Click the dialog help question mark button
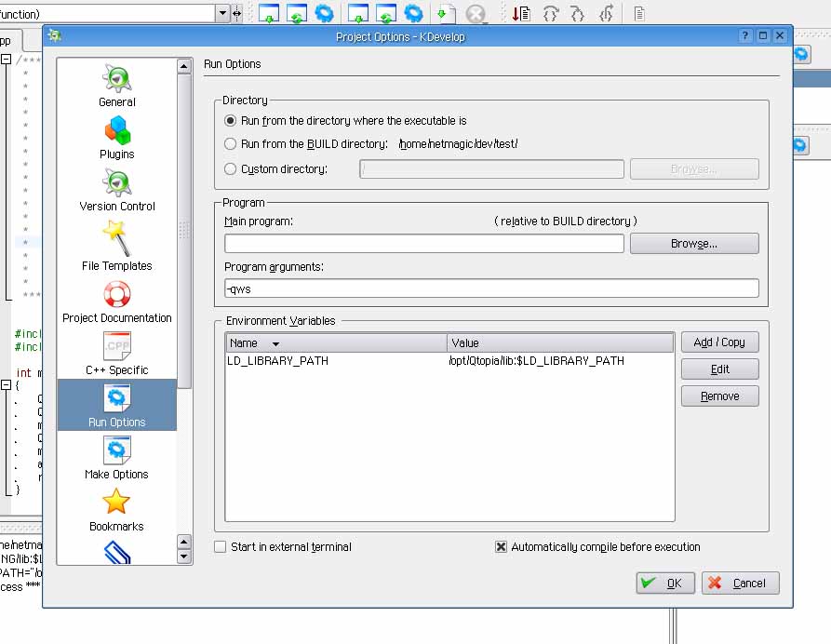Viewport: 831px width, 644px height. [745, 35]
